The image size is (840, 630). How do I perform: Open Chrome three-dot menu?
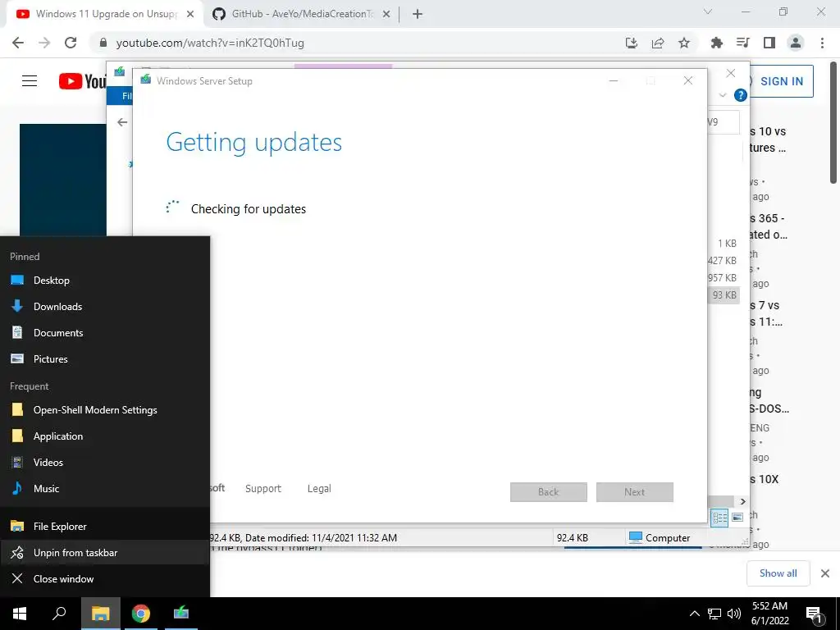tap(822, 43)
